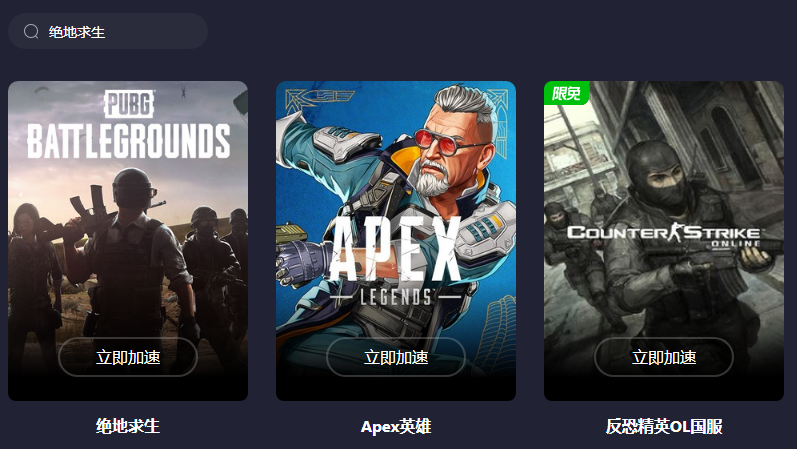This screenshot has height=449, width=797.
Task: Open the Apex英雄 game title link
Action: click(396, 426)
